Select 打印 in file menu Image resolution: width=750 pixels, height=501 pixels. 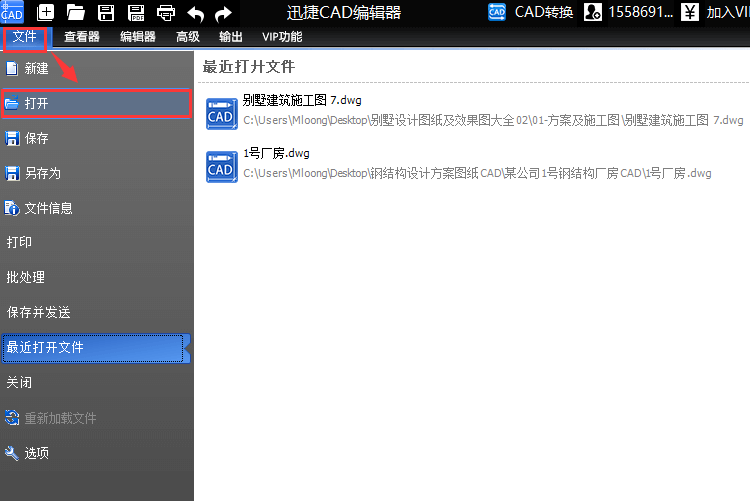point(19,242)
